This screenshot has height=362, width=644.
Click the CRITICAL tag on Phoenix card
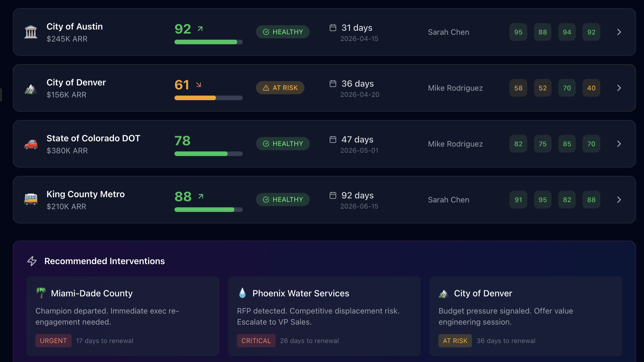coord(256,341)
